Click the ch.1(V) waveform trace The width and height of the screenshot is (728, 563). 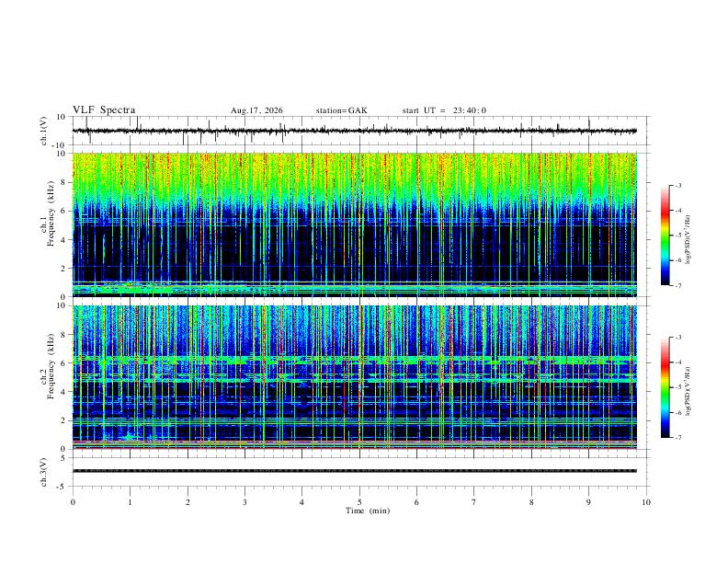click(354, 131)
